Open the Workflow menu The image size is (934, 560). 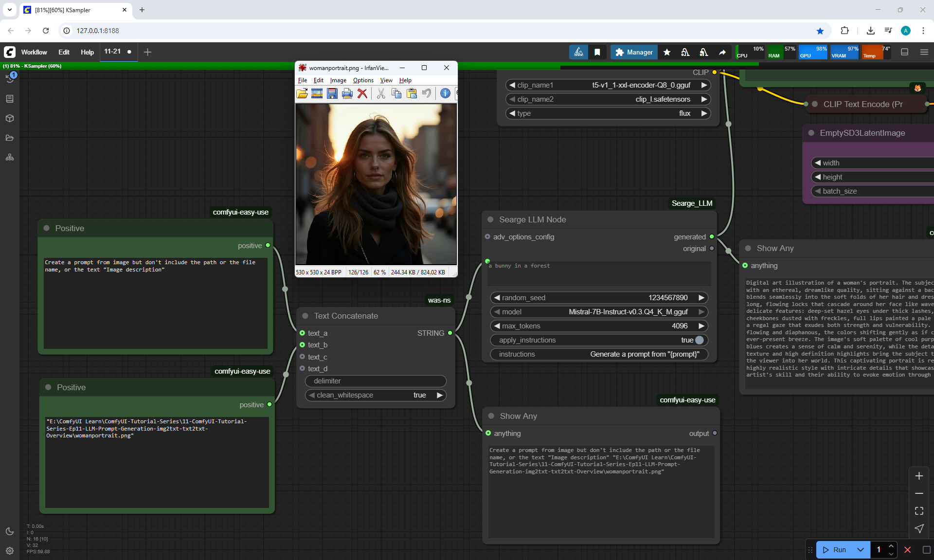34,52
